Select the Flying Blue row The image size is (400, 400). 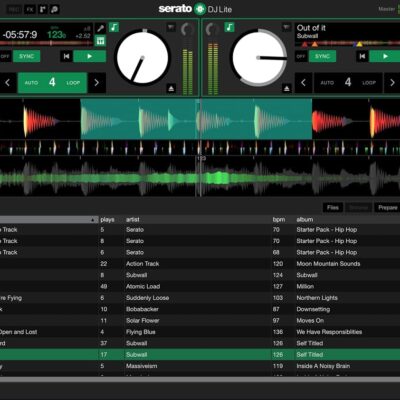pyautogui.click(x=200, y=332)
